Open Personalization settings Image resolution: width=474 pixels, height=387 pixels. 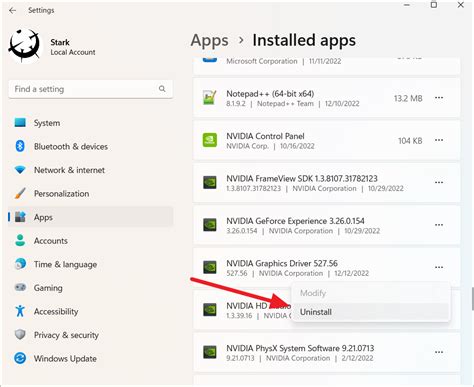tap(91, 193)
